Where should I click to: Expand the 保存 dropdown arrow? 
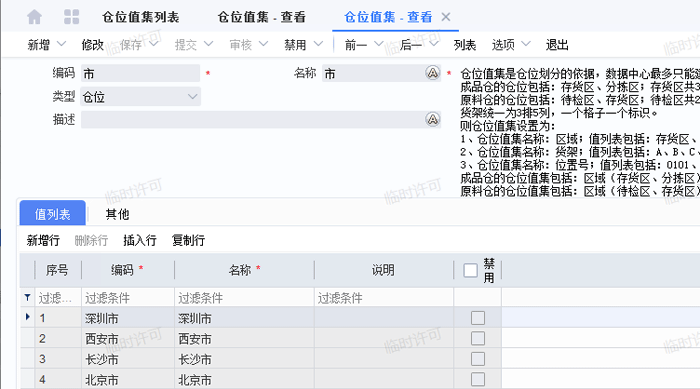click(x=154, y=44)
